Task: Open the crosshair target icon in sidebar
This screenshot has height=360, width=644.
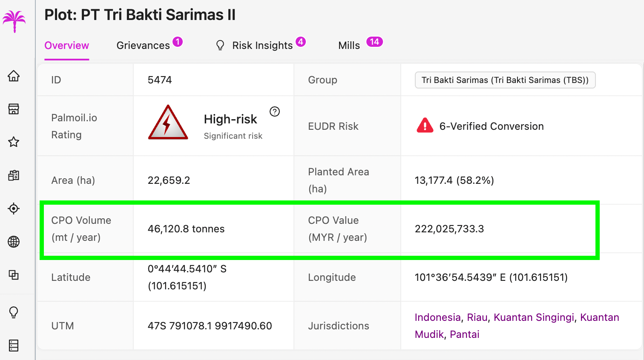Action: click(14, 209)
